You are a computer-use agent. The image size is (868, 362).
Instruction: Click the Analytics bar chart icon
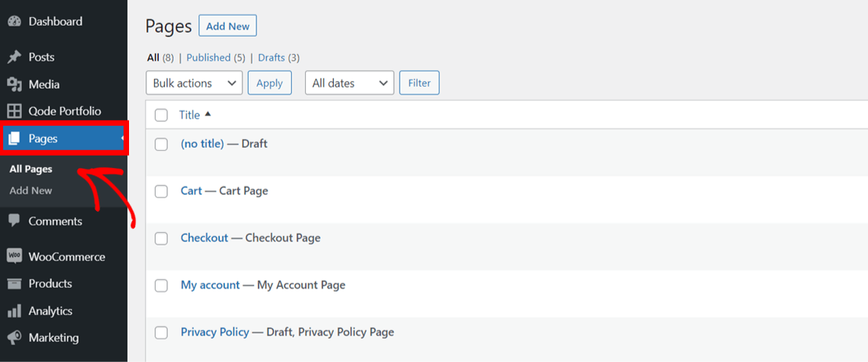click(14, 311)
